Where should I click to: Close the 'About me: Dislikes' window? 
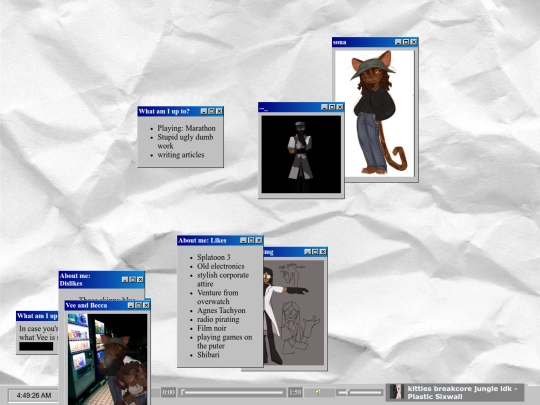[x=140, y=279]
